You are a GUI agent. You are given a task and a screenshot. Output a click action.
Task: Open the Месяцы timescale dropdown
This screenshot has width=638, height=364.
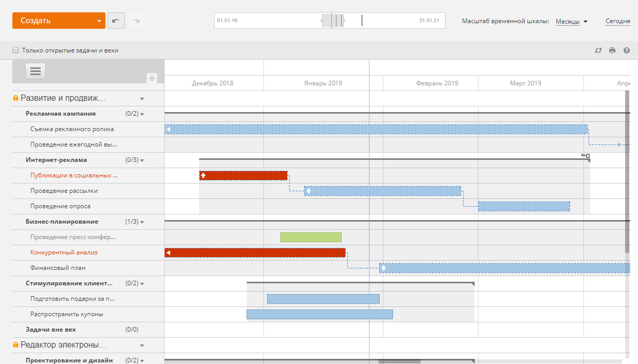click(x=572, y=22)
